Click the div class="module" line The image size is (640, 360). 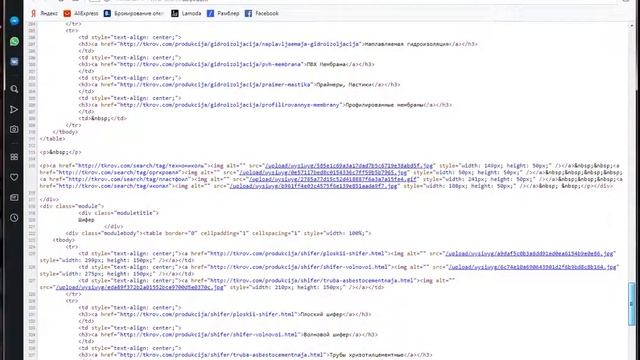pos(72,206)
